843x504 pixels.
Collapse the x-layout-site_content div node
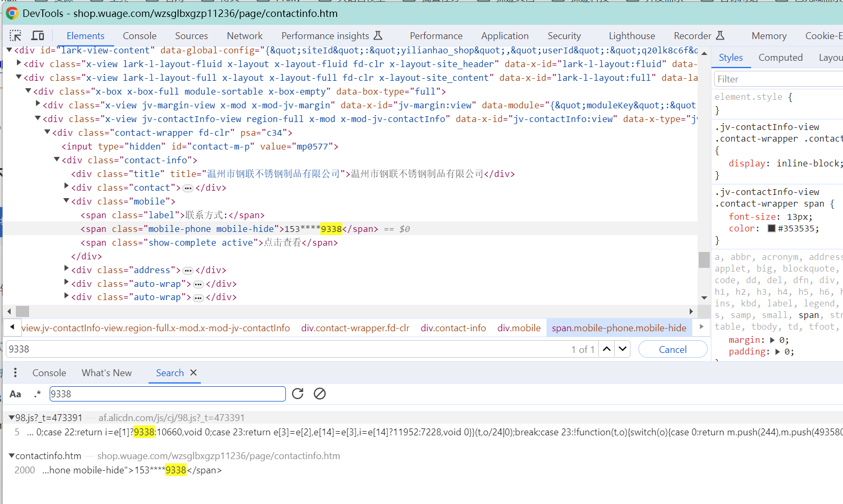point(18,78)
